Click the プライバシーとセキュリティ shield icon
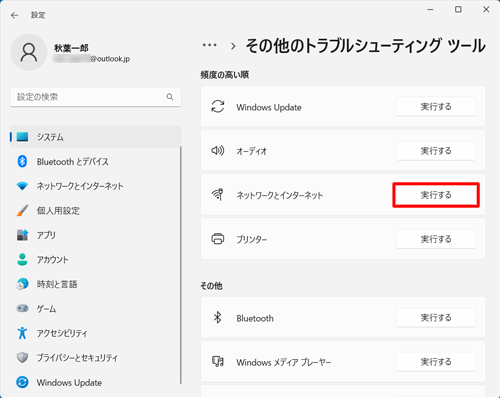Viewport: 500px width, 398px height. click(22, 358)
